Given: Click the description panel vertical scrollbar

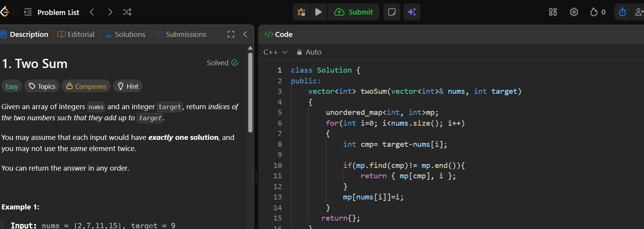Looking at the screenshot, I should 250,92.
